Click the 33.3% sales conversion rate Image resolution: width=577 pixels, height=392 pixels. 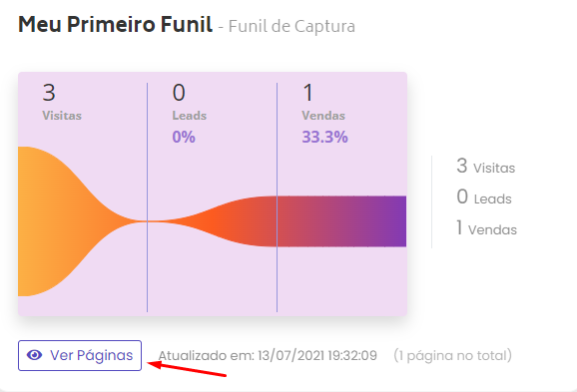click(324, 138)
